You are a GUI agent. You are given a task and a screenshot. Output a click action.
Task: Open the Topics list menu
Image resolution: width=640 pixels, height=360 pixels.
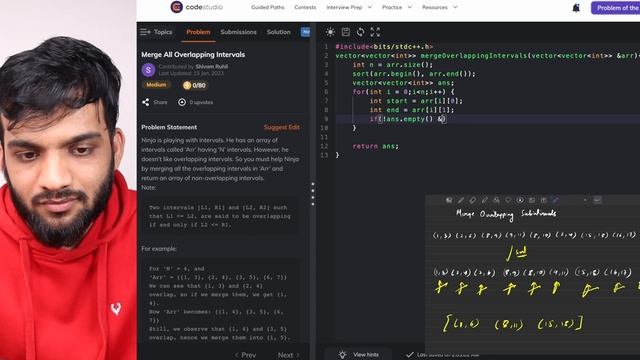coord(156,32)
